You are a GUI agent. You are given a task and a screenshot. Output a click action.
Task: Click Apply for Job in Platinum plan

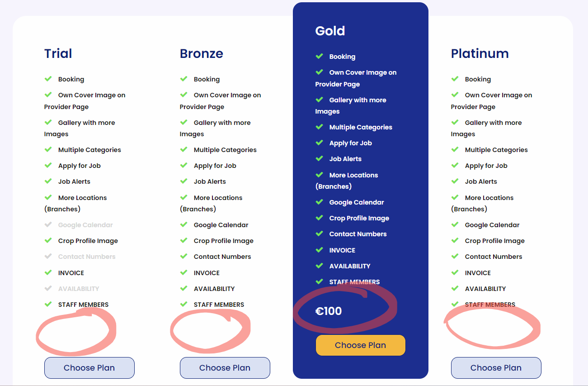(486, 166)
